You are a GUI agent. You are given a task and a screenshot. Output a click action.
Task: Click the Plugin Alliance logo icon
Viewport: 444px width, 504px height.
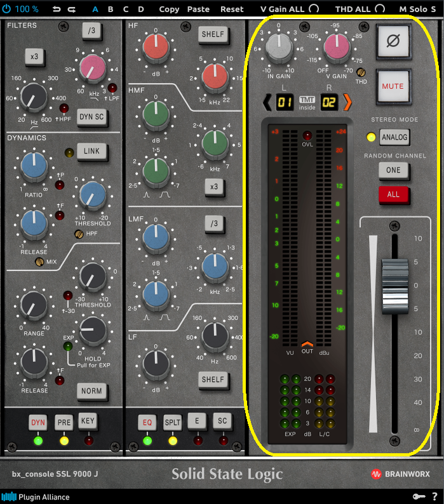(x=9, y=496)
